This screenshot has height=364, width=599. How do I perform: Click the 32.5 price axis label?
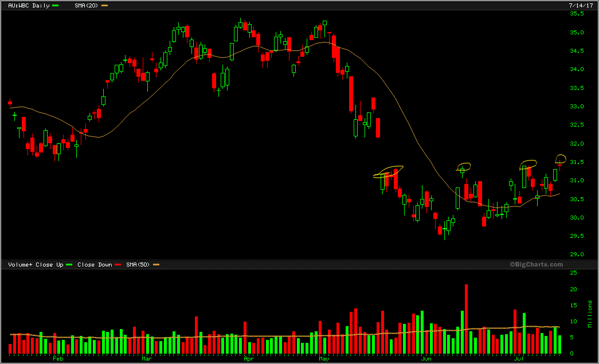pyautogui.click(x=577, y=125)
